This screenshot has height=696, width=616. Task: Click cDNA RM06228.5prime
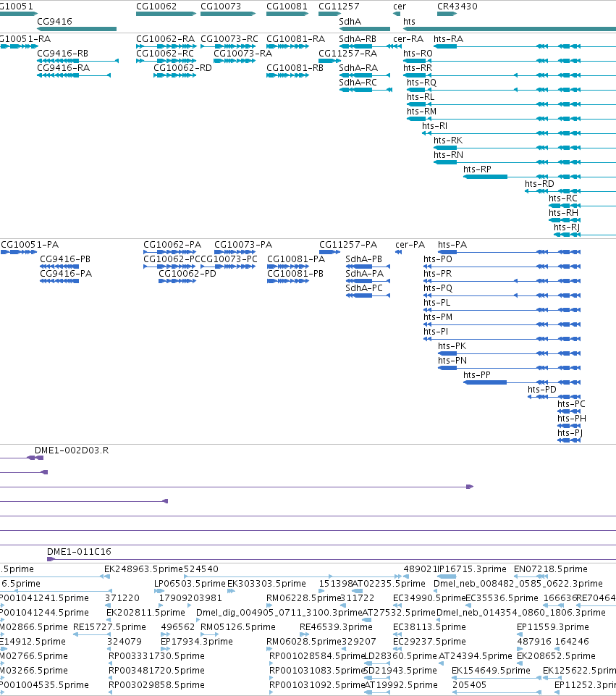click(x=303, y=598)
